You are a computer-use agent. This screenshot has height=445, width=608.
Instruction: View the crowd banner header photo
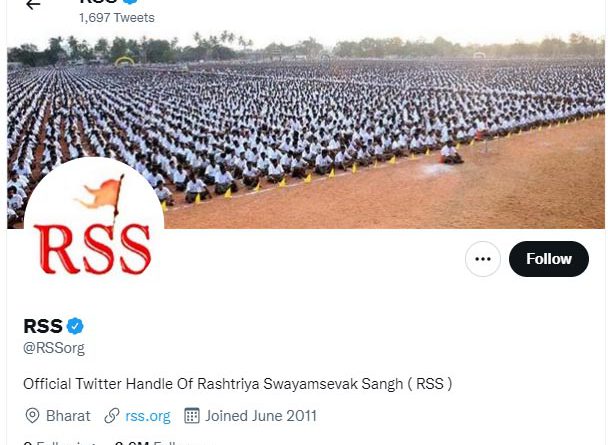(x=306, y=130)
